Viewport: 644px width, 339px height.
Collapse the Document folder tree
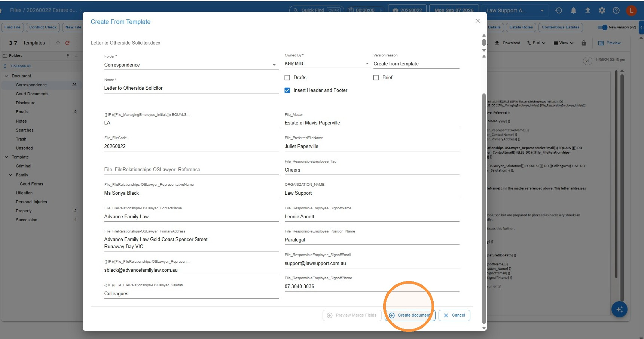coord(6,76)
